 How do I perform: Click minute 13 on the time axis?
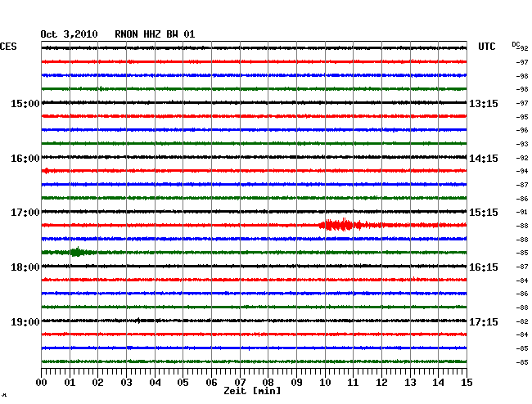coord(410,383)
